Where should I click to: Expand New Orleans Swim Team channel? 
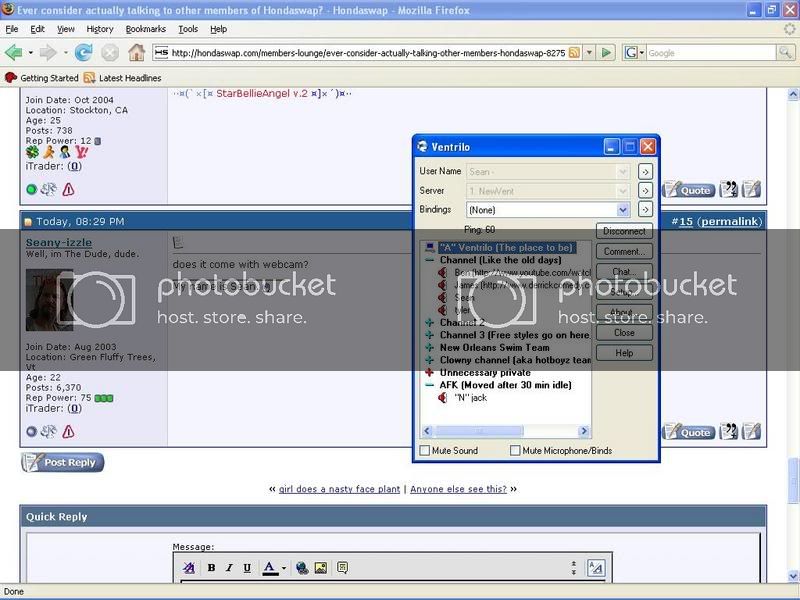[430, 347]
